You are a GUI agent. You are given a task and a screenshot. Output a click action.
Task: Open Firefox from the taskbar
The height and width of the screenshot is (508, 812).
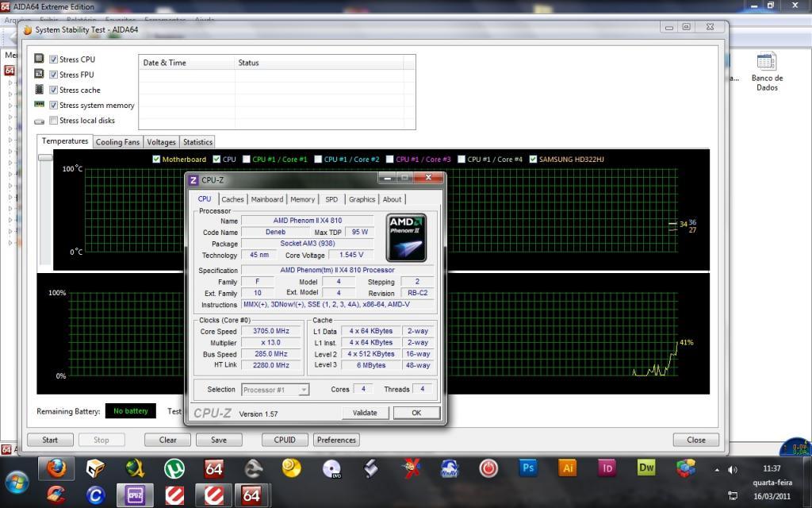click(56, 468)
